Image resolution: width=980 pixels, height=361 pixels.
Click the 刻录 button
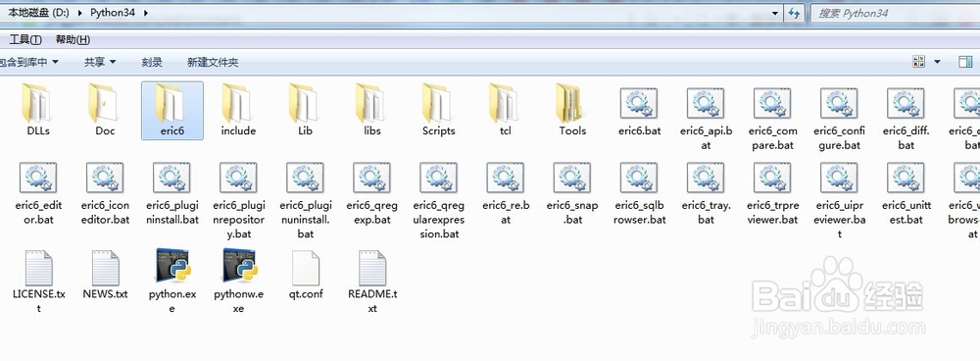[x=152, y=62]
